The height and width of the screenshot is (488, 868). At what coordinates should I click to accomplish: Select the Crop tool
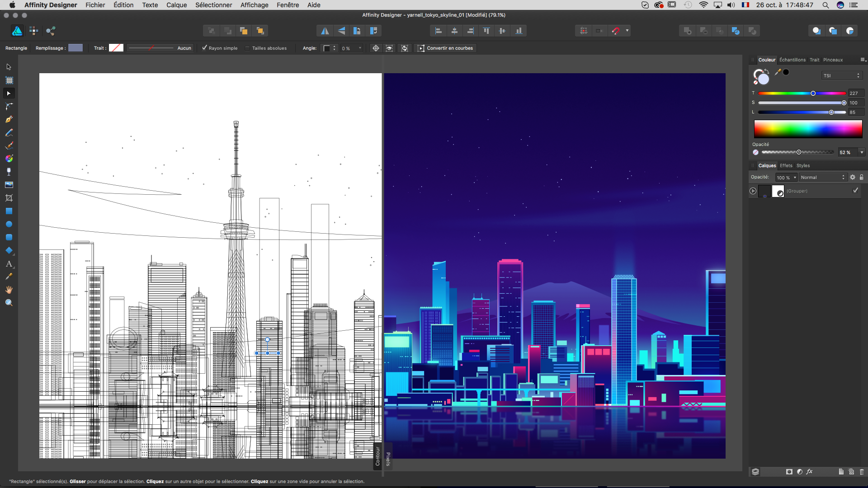point(9,198)
